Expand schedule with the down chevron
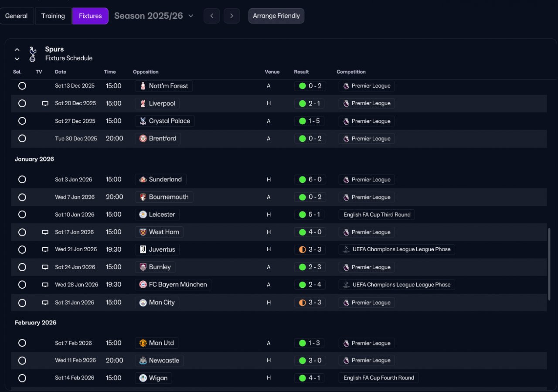This screenshot has height=392, width=558. click(x=17, y=58)
